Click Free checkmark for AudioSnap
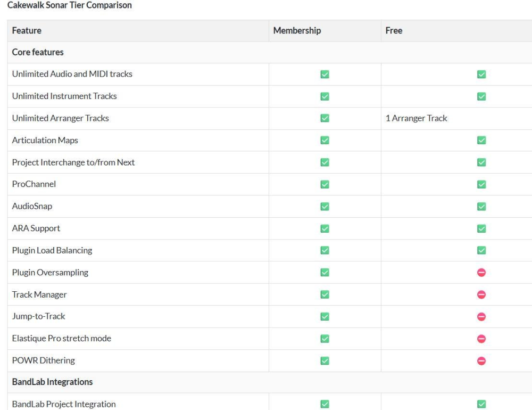This screenshot has width=532, height=410. [x=481, y=207]
